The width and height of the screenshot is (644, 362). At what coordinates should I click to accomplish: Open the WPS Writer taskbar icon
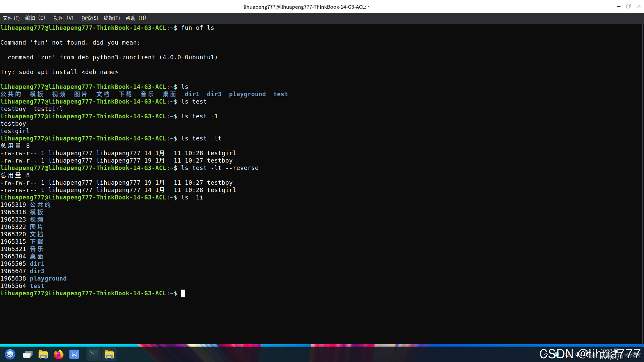click(74, 354)
